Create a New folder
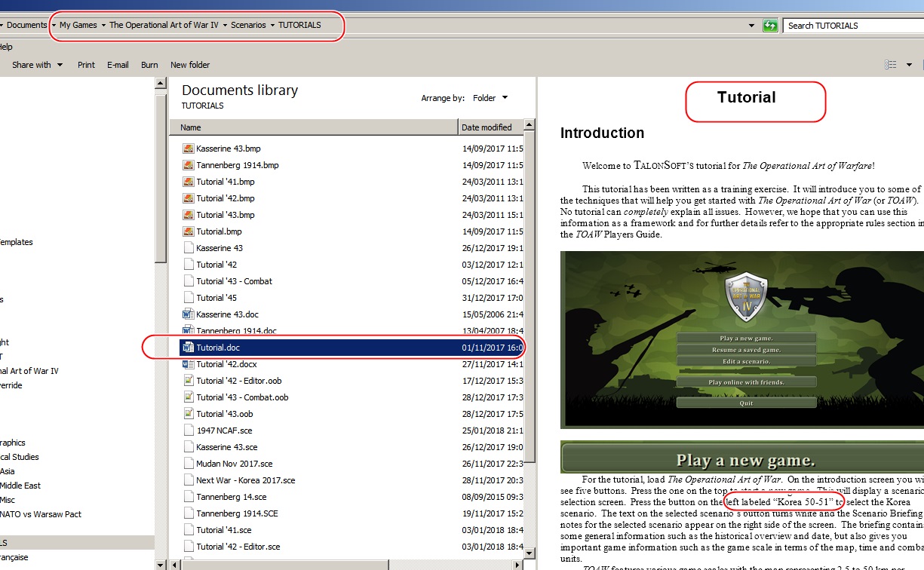 (190, 65)
